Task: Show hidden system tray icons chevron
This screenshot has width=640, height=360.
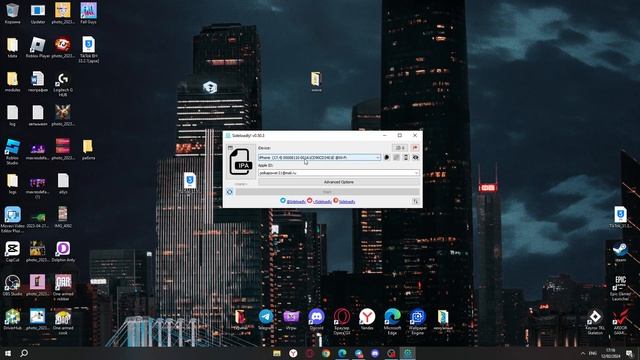Action: point(583,353)
